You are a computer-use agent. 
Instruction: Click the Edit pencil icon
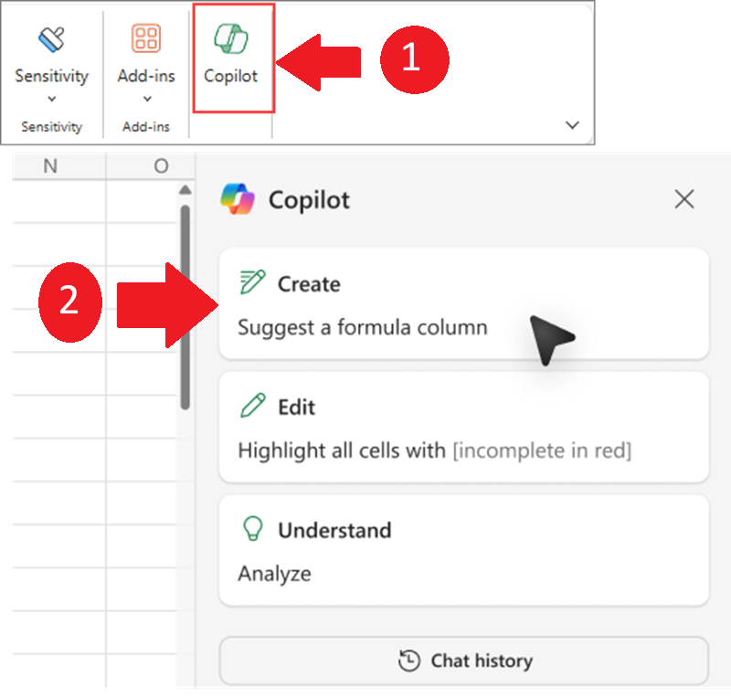click(x=251, y=407)
